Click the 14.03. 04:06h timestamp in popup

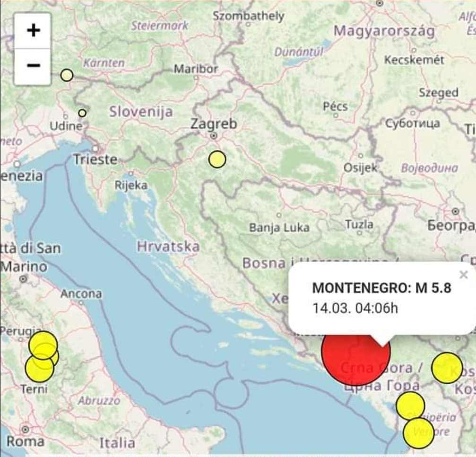pyautogui.click(x=355, y=308)
